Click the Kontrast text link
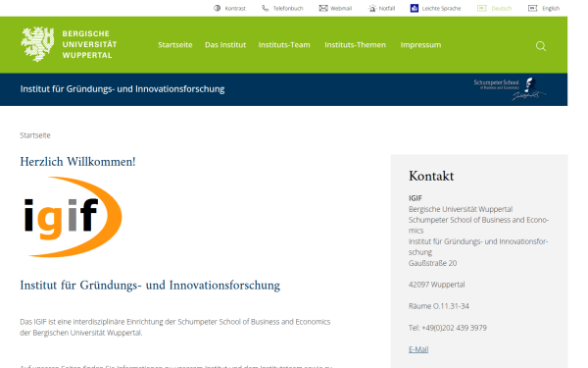 click(x=235, y=8)
